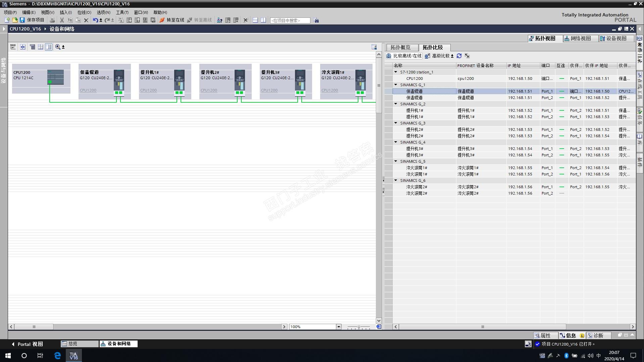Click the refresh comparison icon
644x362 pixels.
click(x=459, y=56)
